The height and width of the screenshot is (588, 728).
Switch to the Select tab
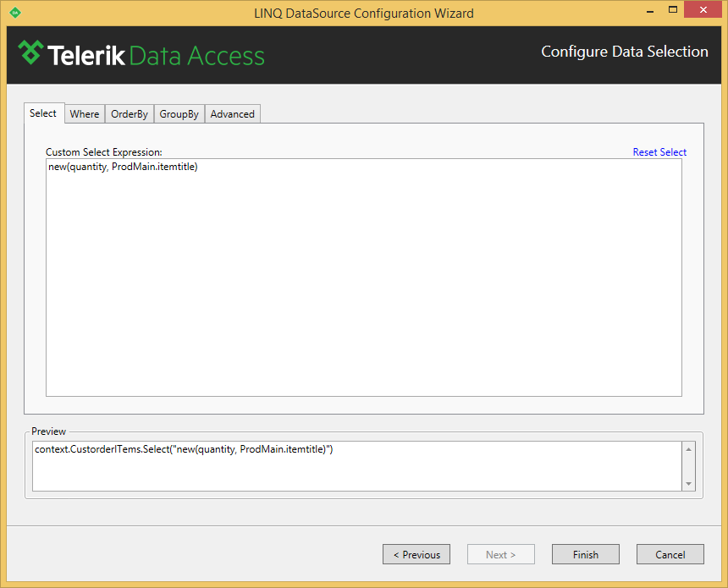[x=43, y=113]
